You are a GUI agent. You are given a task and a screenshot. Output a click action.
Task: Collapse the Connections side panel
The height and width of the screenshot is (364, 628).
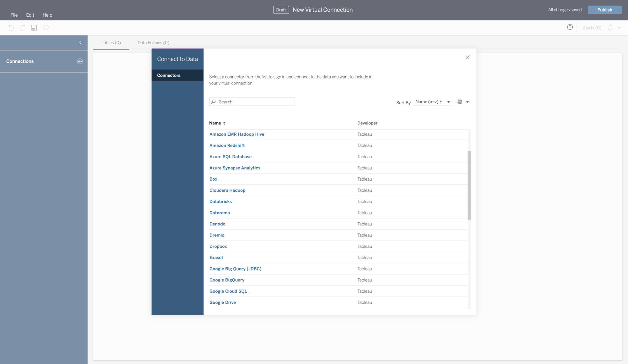[x=80, y=42]
